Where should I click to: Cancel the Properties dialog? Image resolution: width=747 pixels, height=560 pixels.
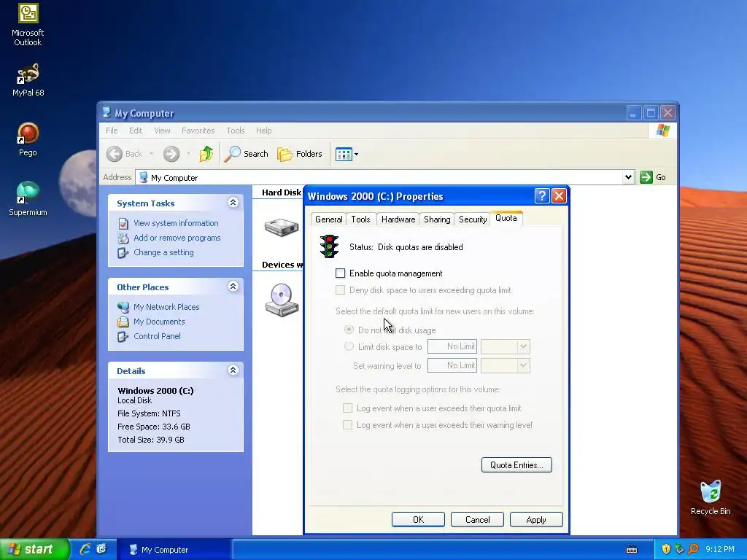[477, 519]
